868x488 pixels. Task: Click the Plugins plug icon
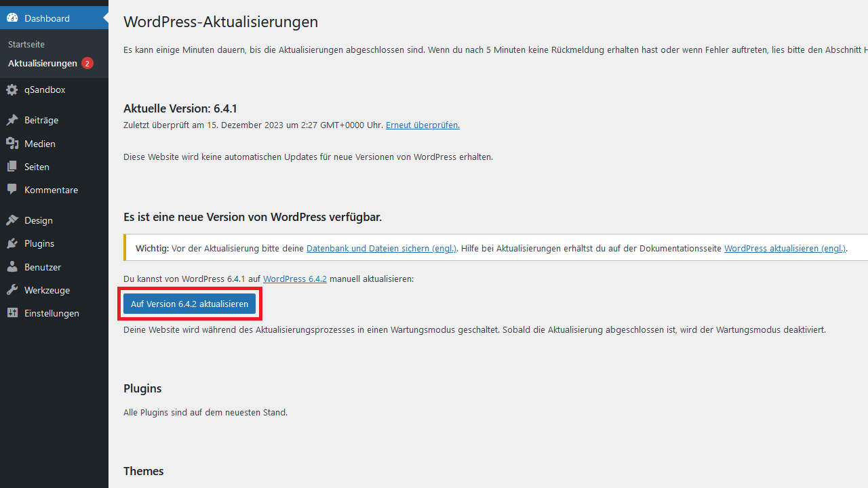pyautogui.click(x=12, y=243)
